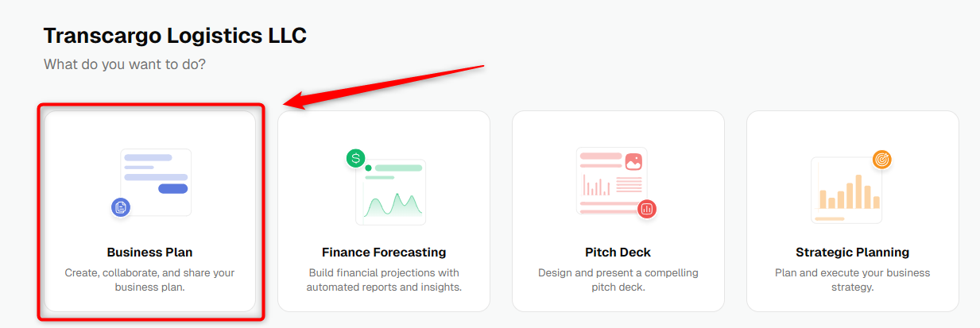Select the Pitch Deck card

pos(618,210)
